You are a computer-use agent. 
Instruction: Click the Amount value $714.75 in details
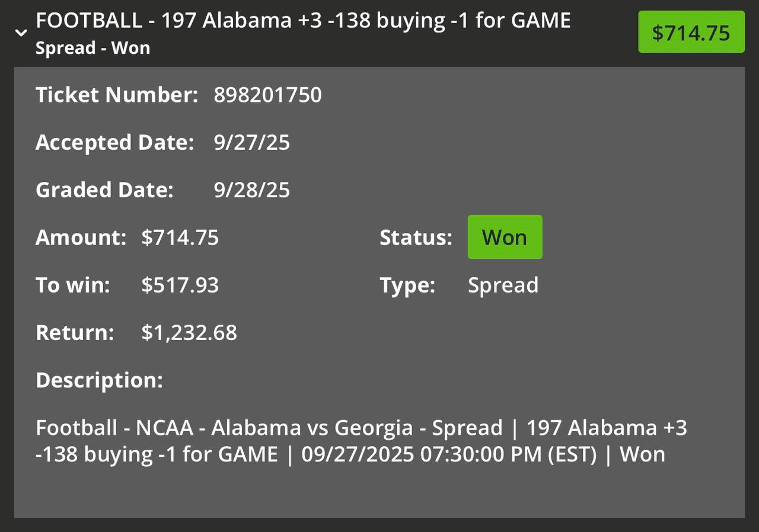click(180, 238)
